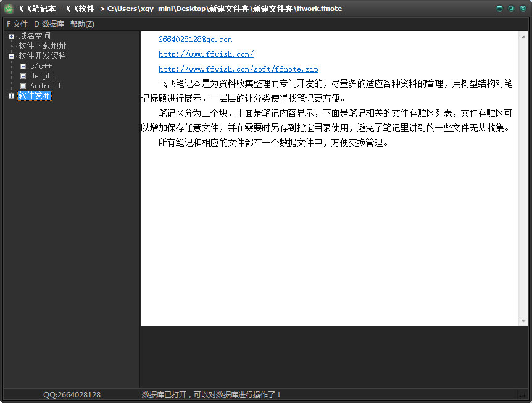Click the paragraph starting 笔记区分为二个块

[x=326, y=120]
